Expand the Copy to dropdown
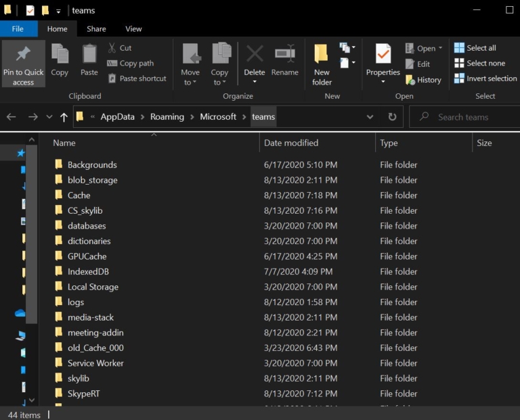This screenshot has height=420, width=520. coord(219,83)
